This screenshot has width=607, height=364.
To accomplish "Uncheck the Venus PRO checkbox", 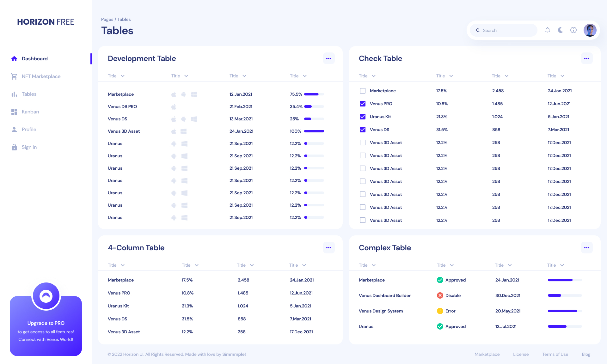I will click(x=363, y=104).
